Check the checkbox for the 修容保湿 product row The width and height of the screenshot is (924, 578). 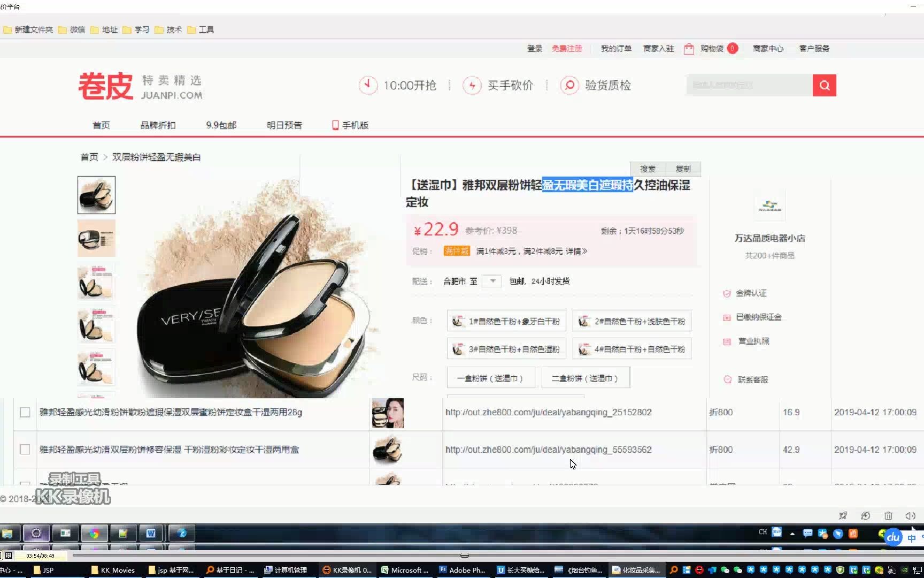(x=25, y=450)
